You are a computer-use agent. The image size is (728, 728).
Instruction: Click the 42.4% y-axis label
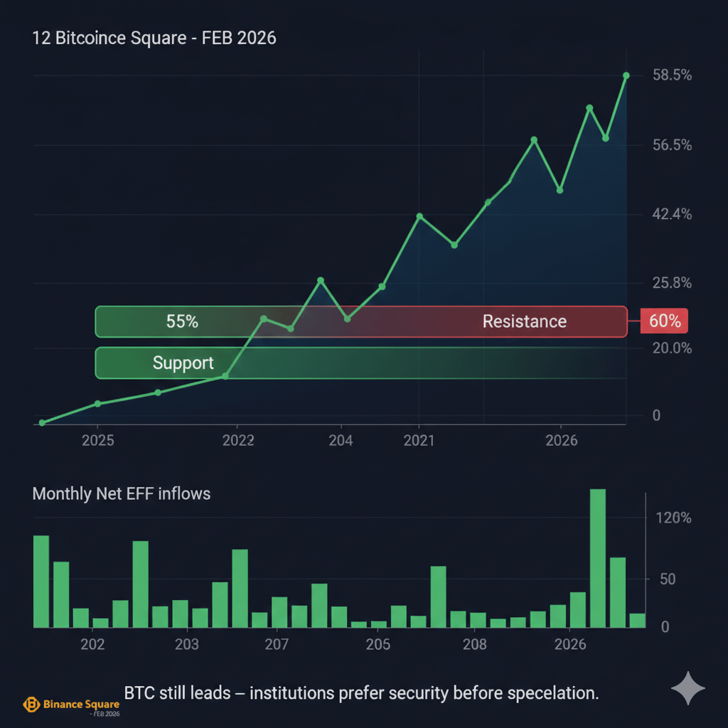coord(672,214)
